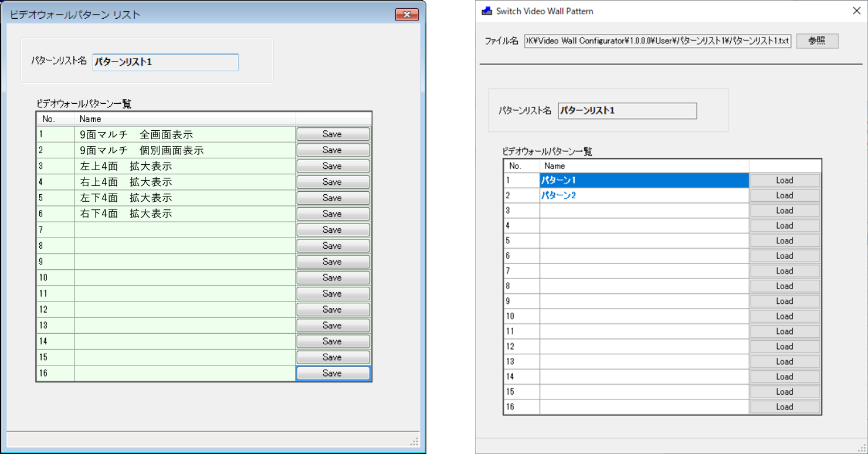Click the left パターンリスト名 text field
This screenshot has width=868, height=454.
[165, 62]
